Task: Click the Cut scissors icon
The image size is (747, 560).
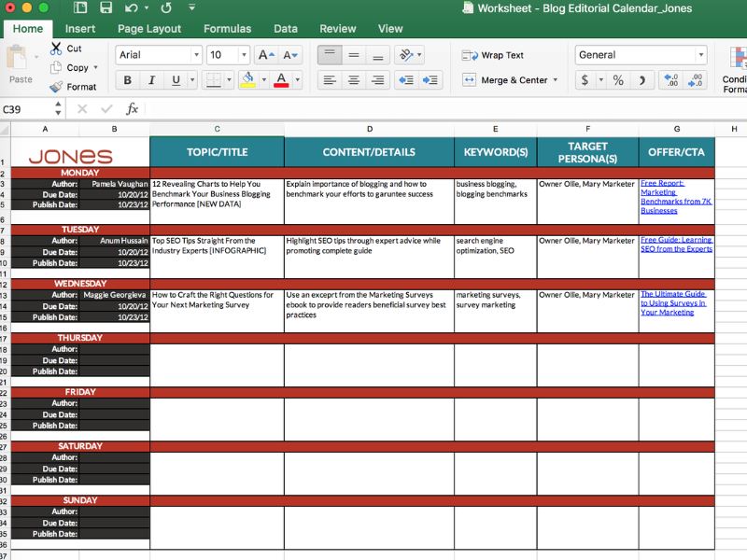Action: pos(56,49)
